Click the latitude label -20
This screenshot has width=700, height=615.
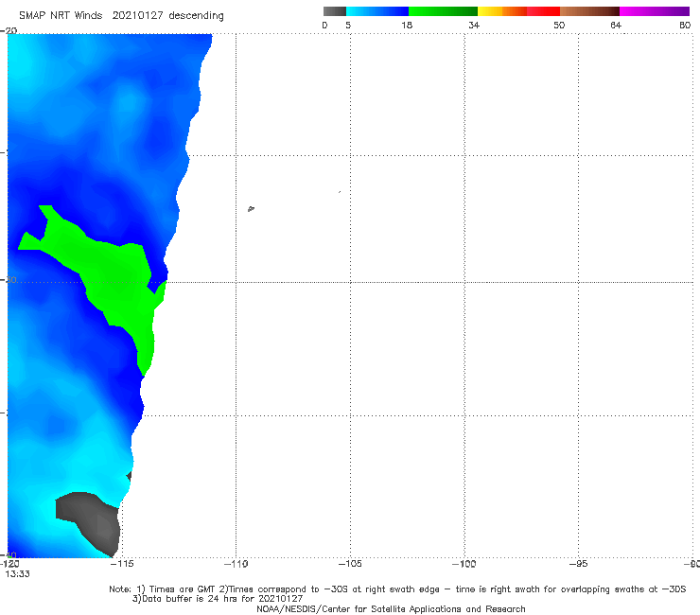click(9, 31)
